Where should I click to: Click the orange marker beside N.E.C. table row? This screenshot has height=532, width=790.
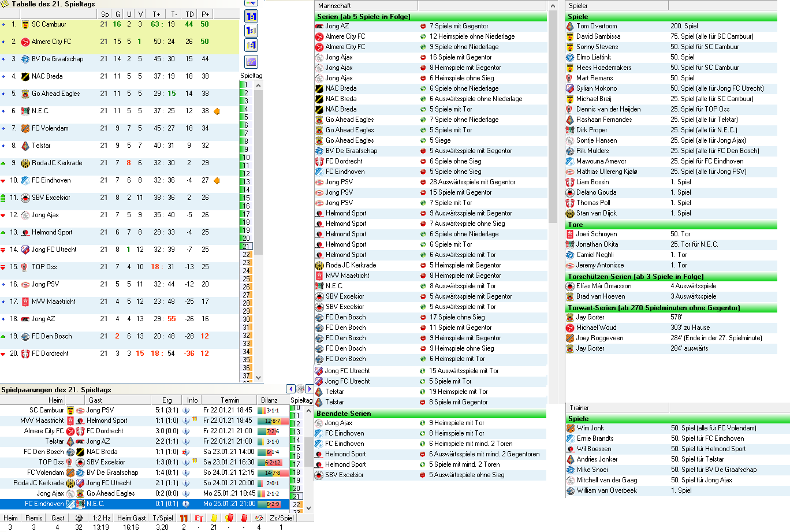pos(217,111)
